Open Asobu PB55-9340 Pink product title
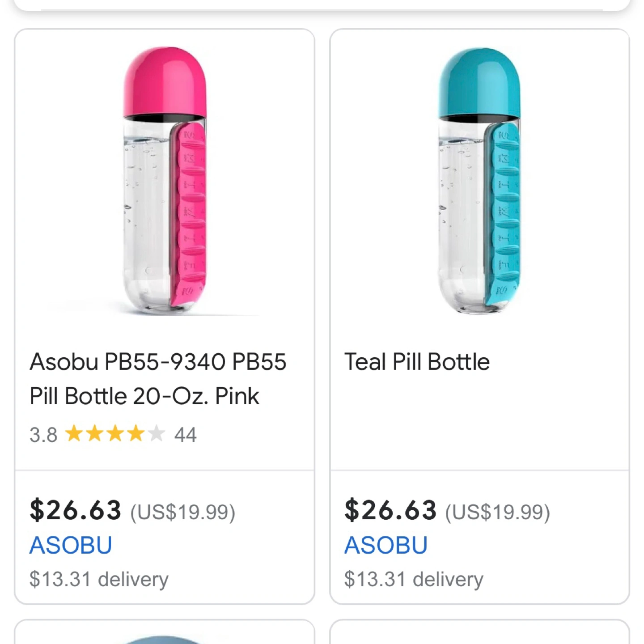This screenshot has width=644, height=644. click(158, 379)
